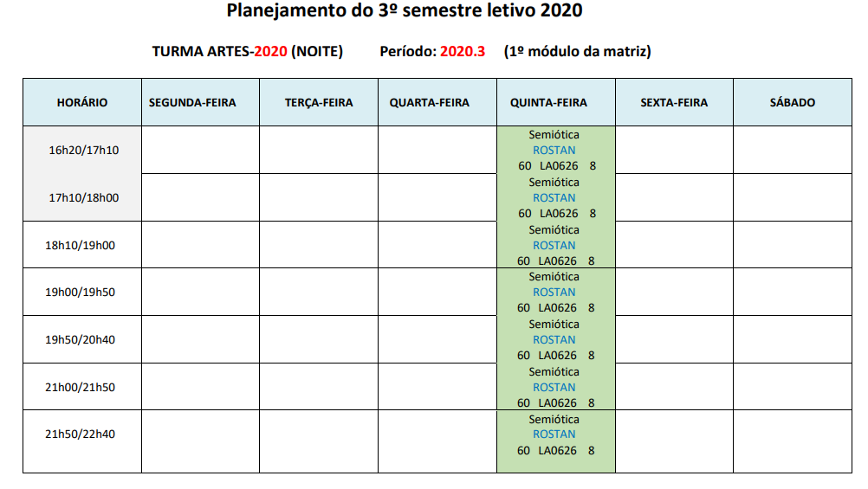Click the green Semiótica cell in the 16h20/17h10 row
The width and height of the screenshot is (868, 489).
(x=554, y=150)
